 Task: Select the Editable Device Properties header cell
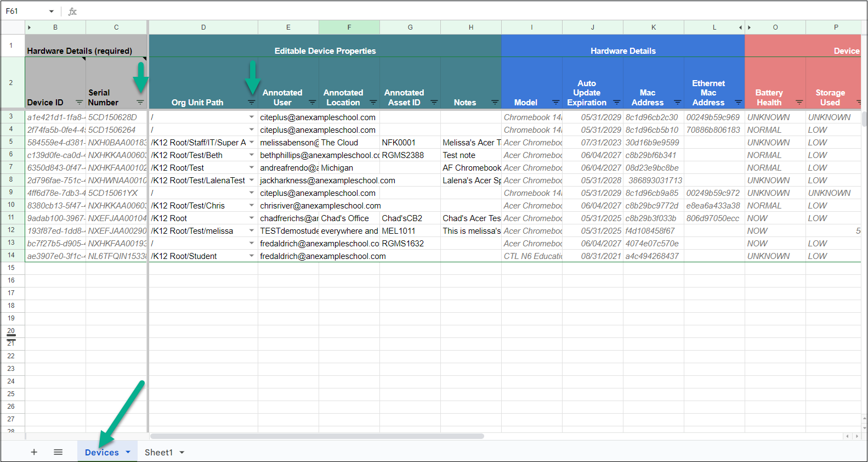[x=325, y=46]
